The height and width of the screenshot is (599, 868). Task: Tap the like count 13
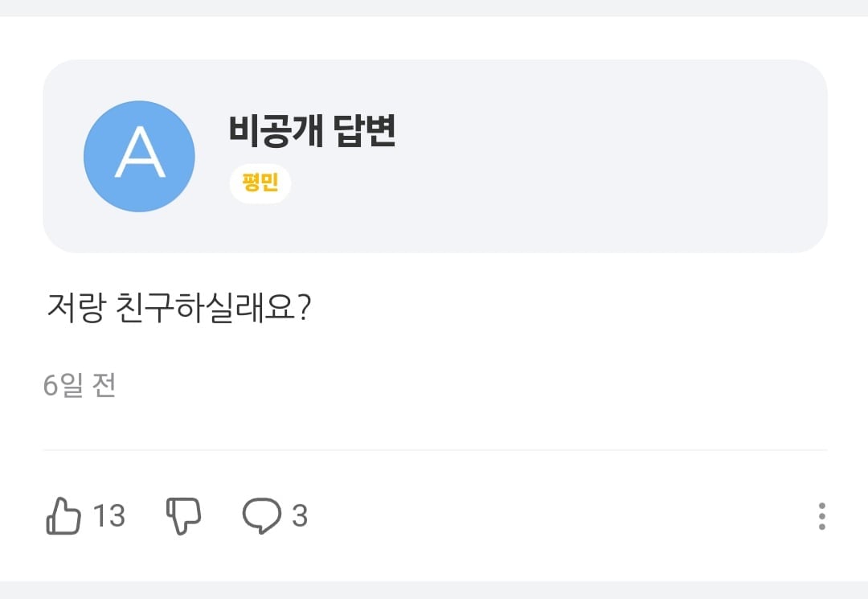(109, 515)
